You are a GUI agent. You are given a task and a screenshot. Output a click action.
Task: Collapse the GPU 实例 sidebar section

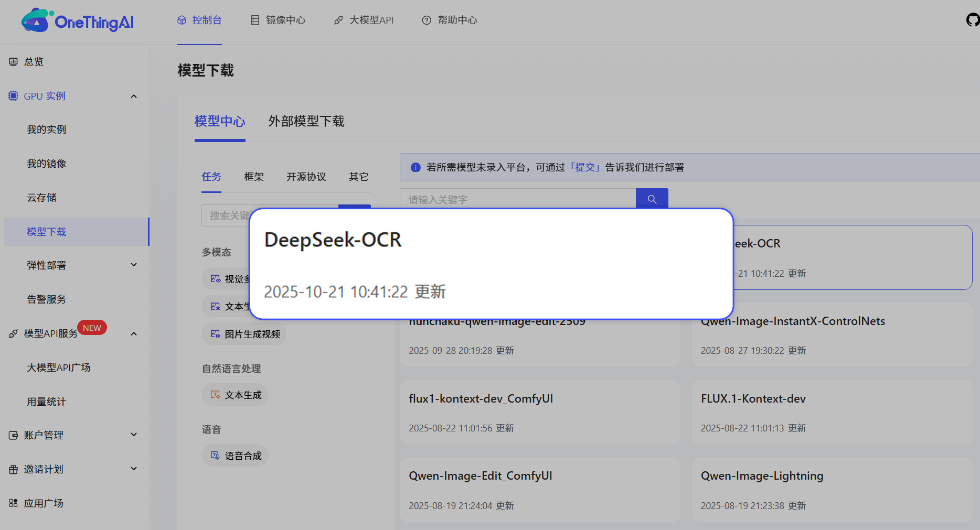pos(134,96)
